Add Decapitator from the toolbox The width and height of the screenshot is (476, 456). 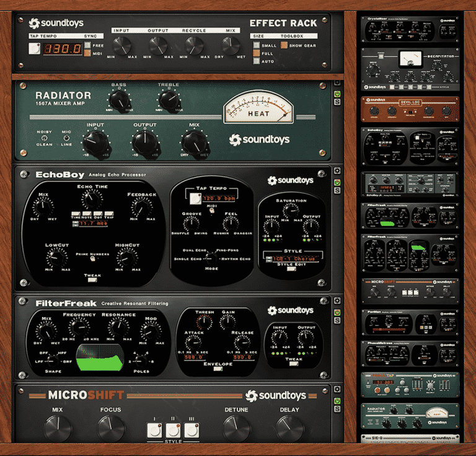pos(410,69)
